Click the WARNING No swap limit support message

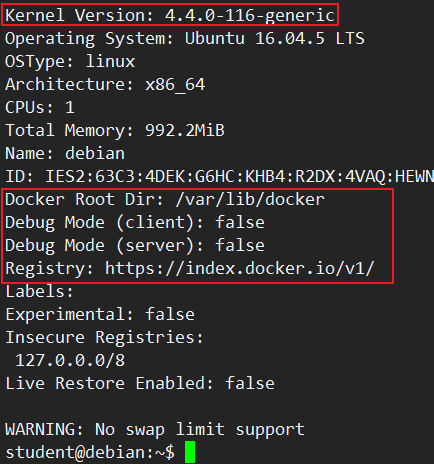155,429
